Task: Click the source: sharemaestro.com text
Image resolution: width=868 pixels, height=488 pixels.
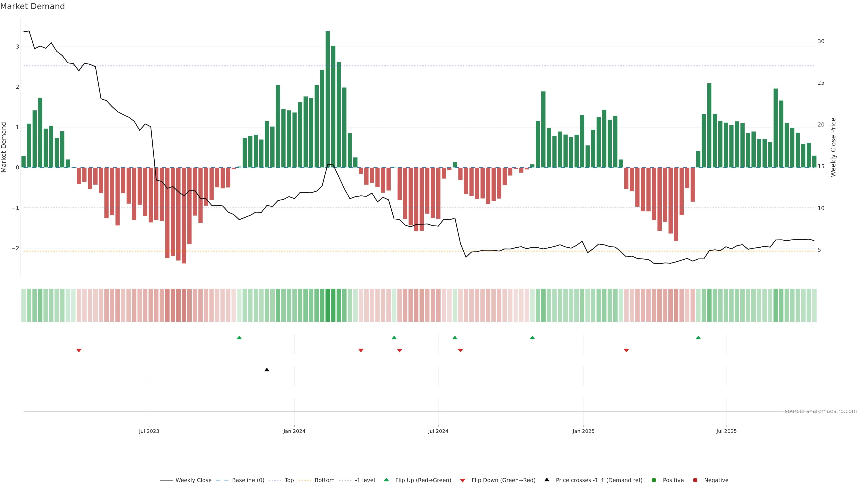Action: [821, 411]
